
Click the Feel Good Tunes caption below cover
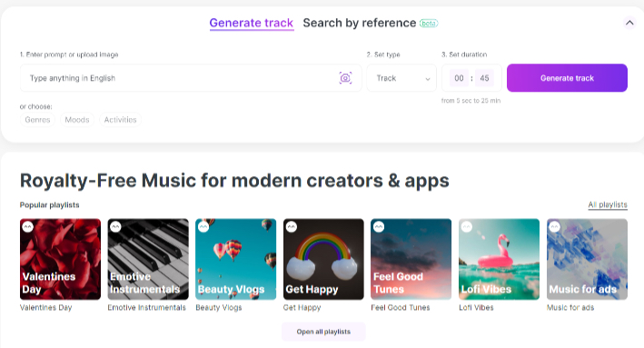point(401,307)
